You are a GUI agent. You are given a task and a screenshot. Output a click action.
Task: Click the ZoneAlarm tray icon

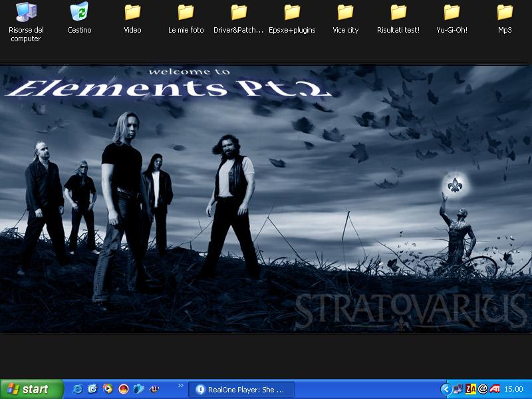click(x=471, y=389)
